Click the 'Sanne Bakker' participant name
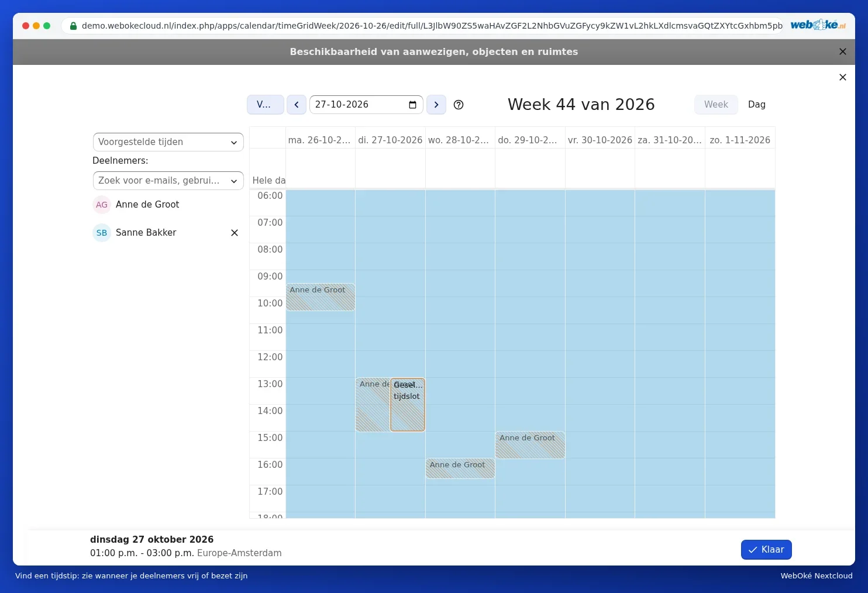Image resolution: width=868 pixels, height=593 pixels. point(146,233)
